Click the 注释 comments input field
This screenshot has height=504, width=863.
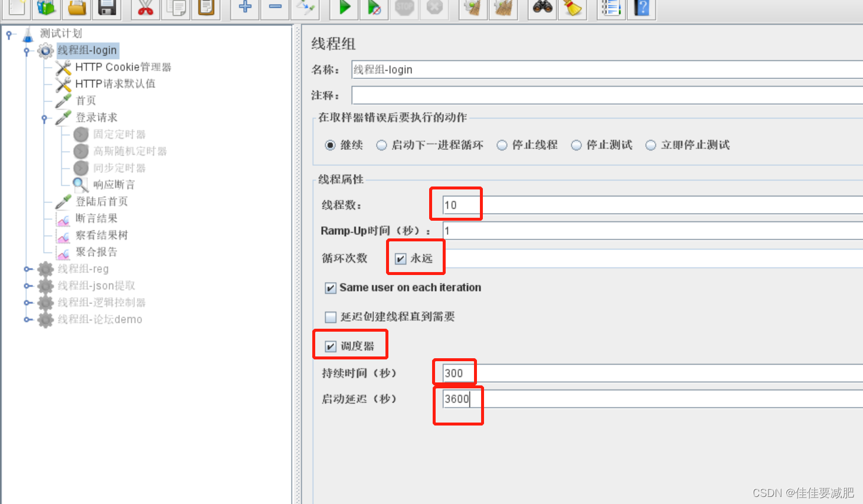pyautogui.click(x=607, y=95)
